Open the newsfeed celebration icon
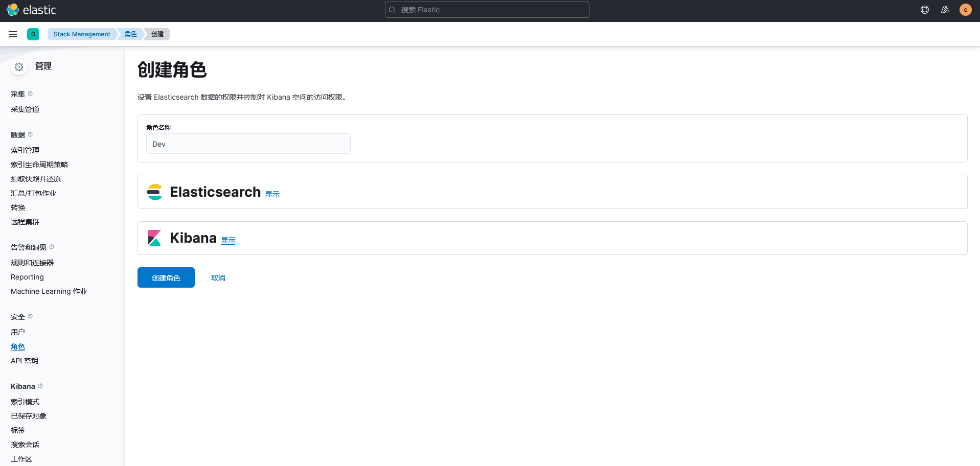Screen dimensions: 980x466 [x=945, y=10]
